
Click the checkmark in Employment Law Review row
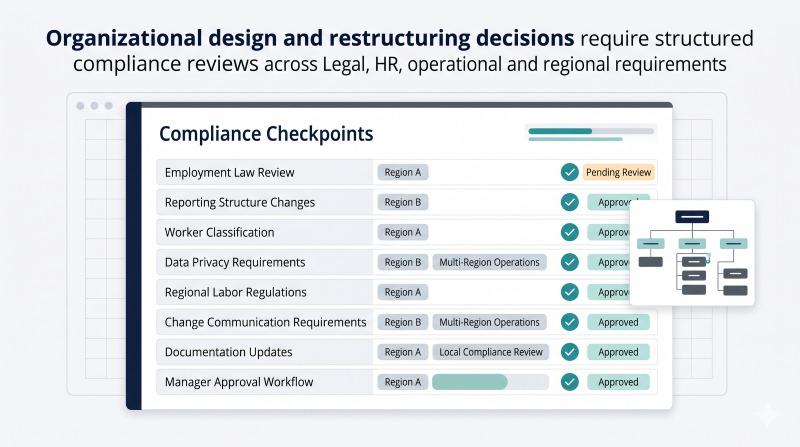tap(569, 172)
